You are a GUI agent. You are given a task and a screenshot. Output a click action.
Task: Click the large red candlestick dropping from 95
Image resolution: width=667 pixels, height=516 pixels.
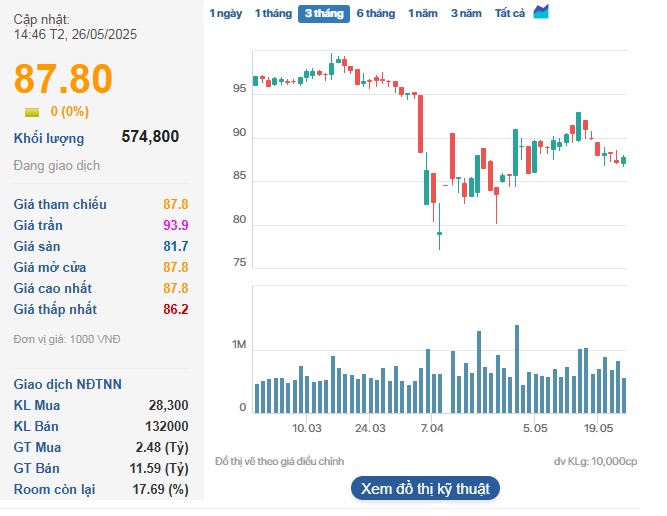421,123
